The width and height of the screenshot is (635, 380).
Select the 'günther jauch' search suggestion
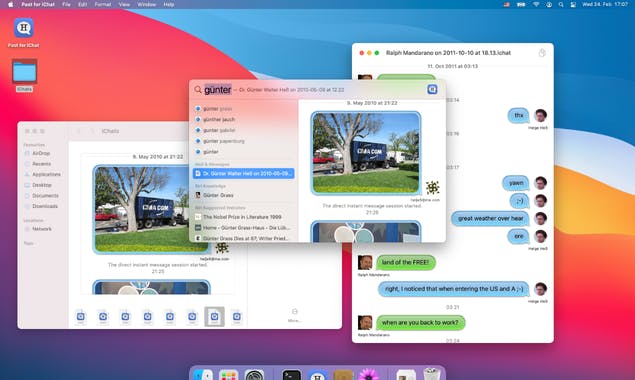tap(244, 120)
